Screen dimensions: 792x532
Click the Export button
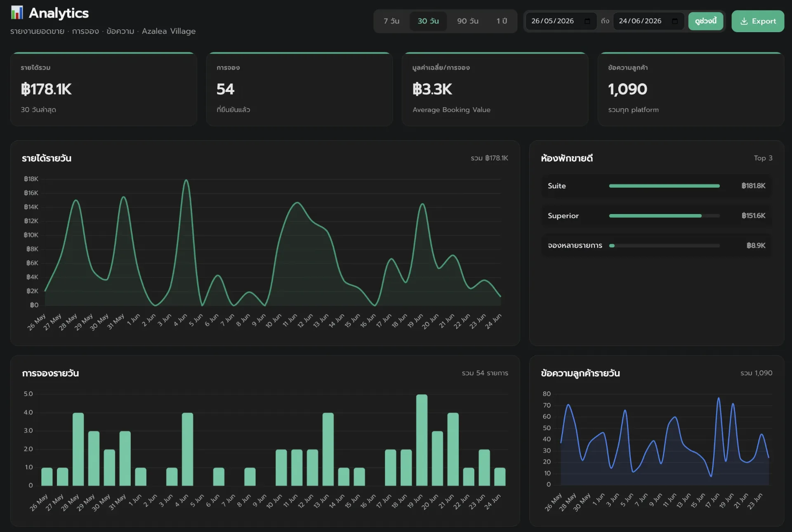pos(758,21)
